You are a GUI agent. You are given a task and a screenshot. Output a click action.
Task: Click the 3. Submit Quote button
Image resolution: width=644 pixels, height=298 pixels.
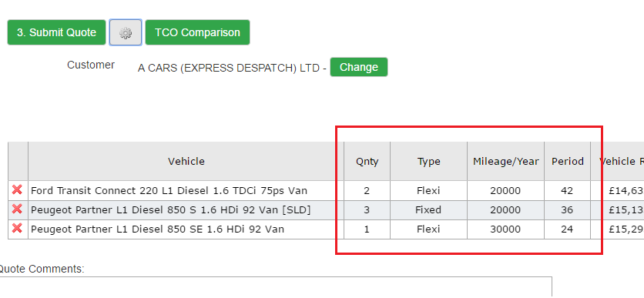pyautogui.click(x=57, y=32)
